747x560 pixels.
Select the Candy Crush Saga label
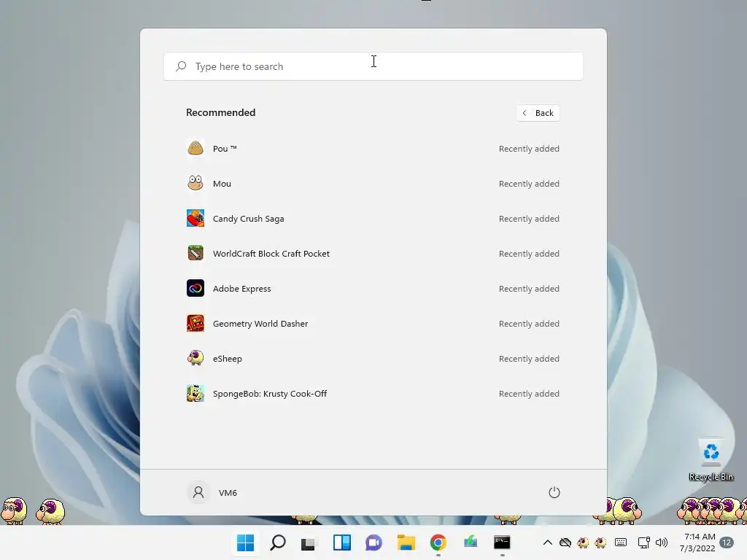pos(248,219)
